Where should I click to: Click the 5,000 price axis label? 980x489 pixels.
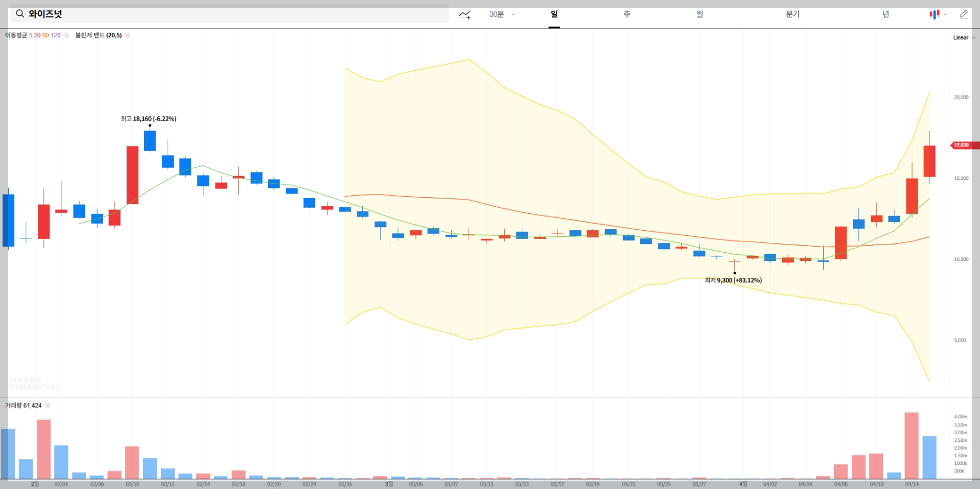[960, 340]
